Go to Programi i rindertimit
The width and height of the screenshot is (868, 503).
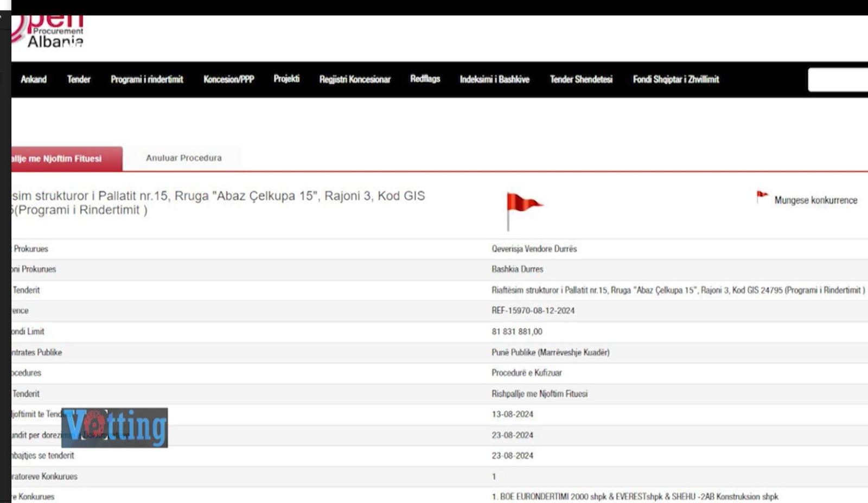point(147,79)
